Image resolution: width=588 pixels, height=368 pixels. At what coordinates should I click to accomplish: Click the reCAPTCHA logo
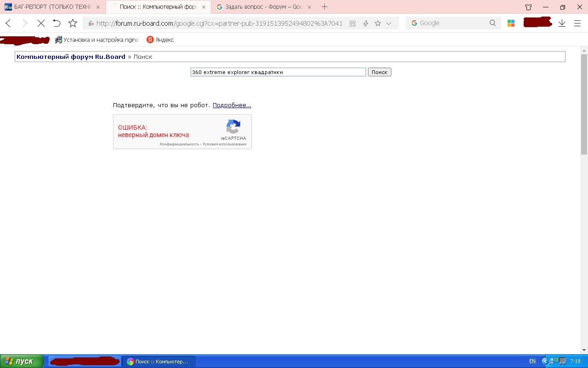point(233,127)
